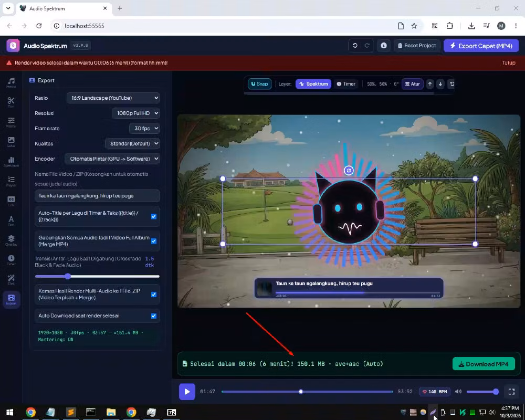The image size is (525, 420).
Task: Open the Playlist panel
Action: click(11, 181)
